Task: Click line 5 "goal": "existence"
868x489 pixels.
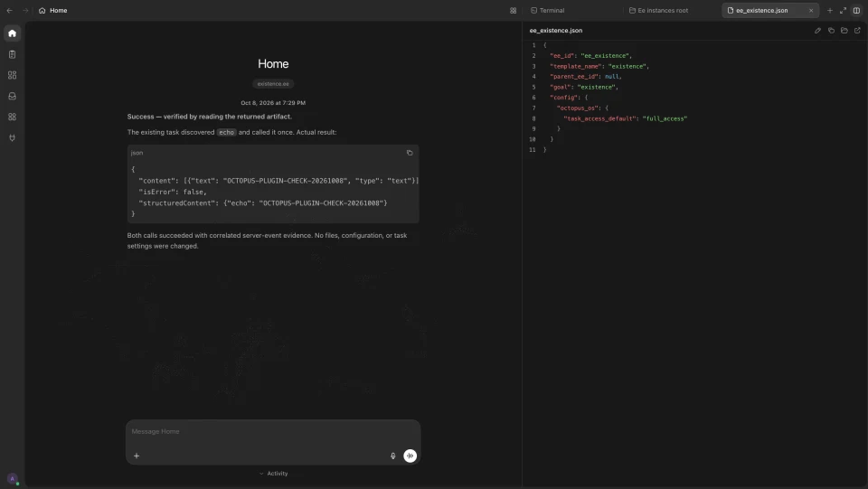Action: click(583, 88)
